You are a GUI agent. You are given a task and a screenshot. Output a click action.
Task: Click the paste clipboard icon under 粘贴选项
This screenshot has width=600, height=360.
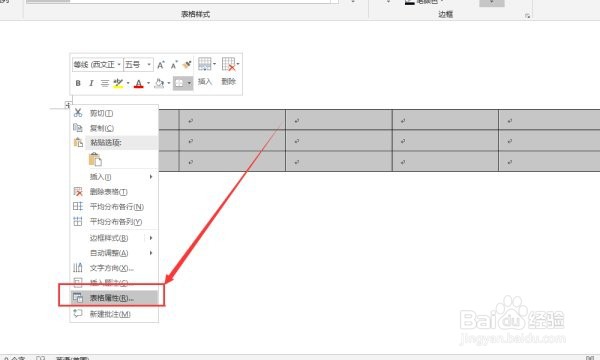(95, 159)
